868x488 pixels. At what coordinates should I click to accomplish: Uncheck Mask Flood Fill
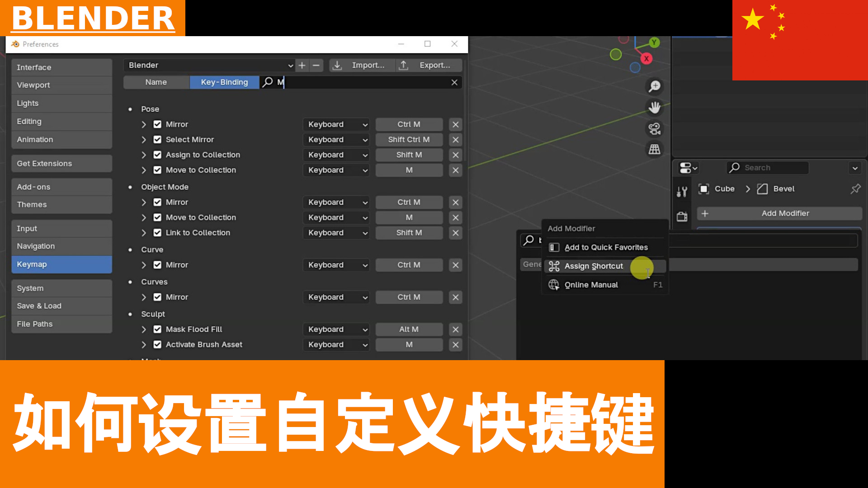[x=157, y=329]
